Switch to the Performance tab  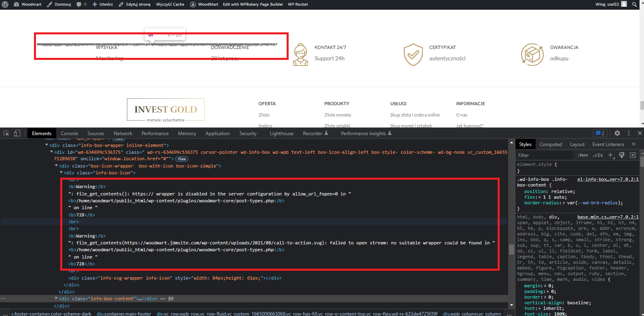pyautogui.click(x=155, y=134)
